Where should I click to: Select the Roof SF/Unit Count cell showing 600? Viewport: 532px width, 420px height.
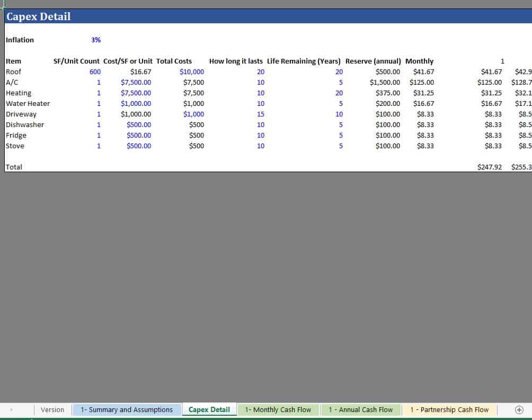95,72
